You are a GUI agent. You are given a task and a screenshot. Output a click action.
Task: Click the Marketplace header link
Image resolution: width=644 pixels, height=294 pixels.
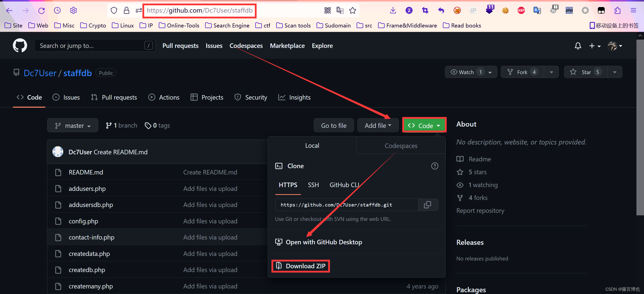point(287,46)
